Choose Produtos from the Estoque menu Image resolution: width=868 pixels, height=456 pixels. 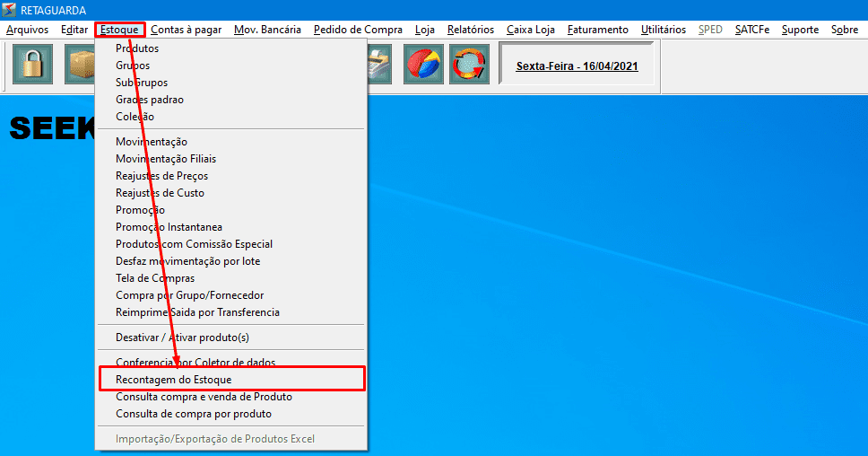[137, 48]
